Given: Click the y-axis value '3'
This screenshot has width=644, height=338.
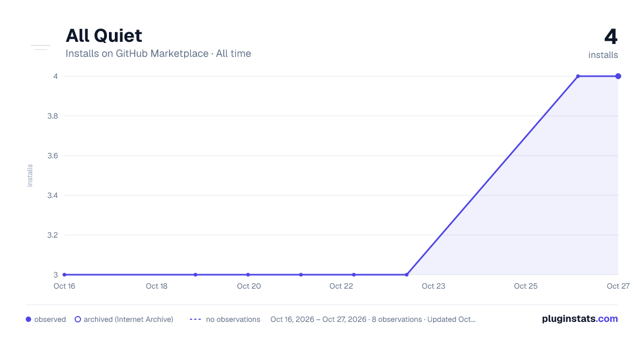Looking at the screenshot, I should click(x=55, y=275).
